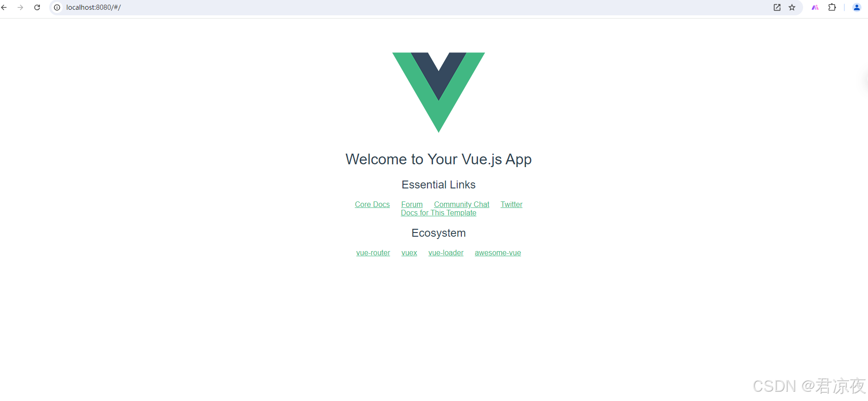The image size is (868, 401).
Task: Open the Extensions puzzle piece menu
Action: 832,7
